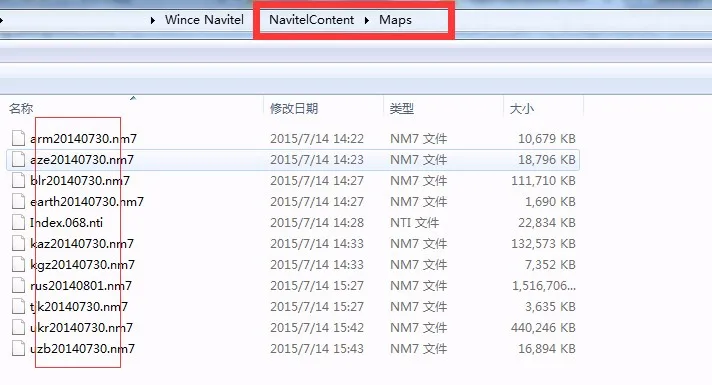Click size 1,516,706... cell of rus file
Image resolution: width=712 pixels, height=385 pixels.
click(x=544, y=286)
